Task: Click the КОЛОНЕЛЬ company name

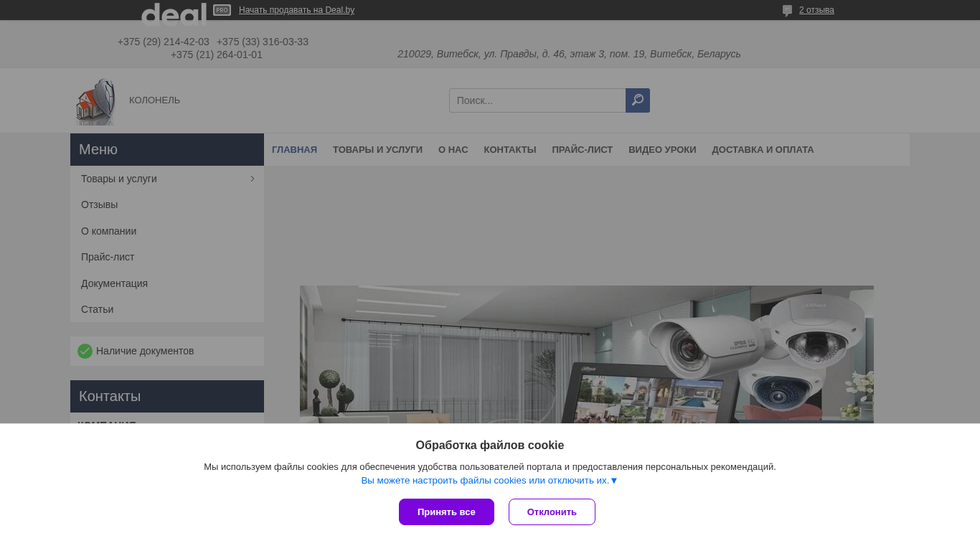Action: (155, 100)
